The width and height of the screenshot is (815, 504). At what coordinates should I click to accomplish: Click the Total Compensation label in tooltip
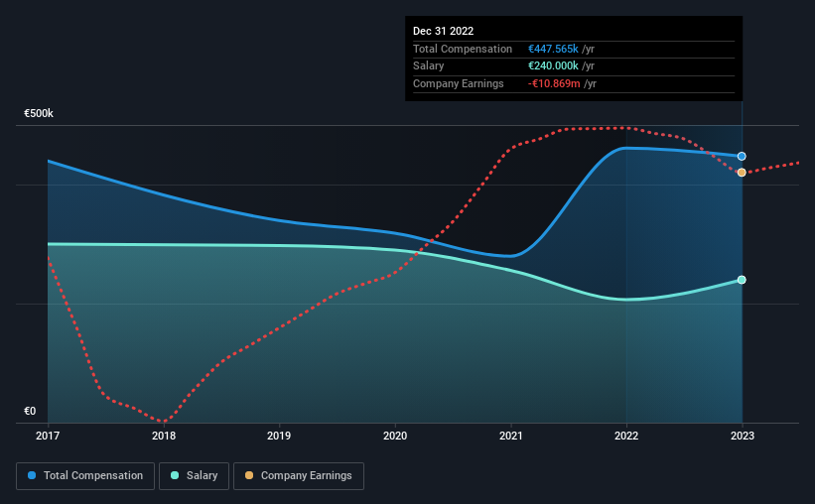click(x=463, y=49)
